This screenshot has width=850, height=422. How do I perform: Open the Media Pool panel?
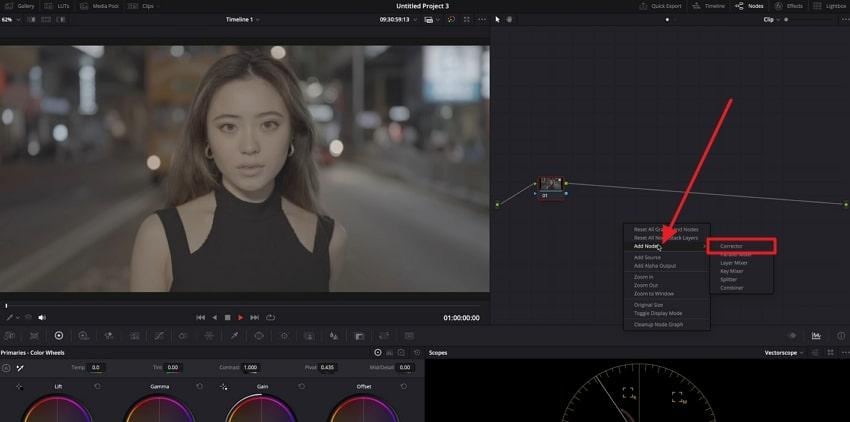pos(100,6)
